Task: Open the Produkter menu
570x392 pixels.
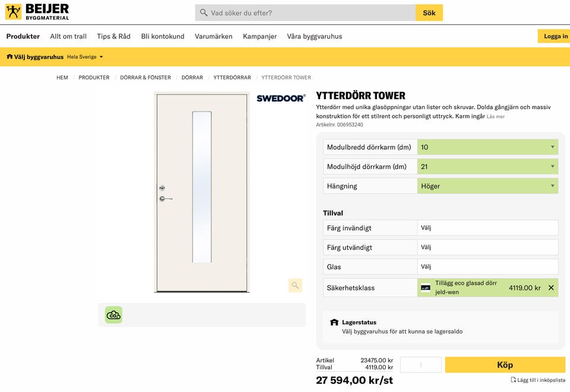Action: pyautogui.click(x=23, y=36)
